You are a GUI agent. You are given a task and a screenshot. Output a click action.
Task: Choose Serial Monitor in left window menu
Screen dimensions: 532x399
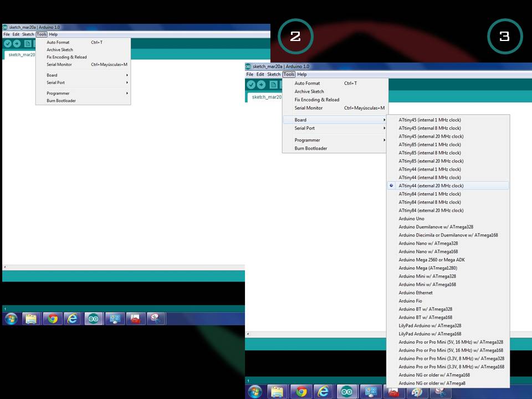tap(83, 64)
